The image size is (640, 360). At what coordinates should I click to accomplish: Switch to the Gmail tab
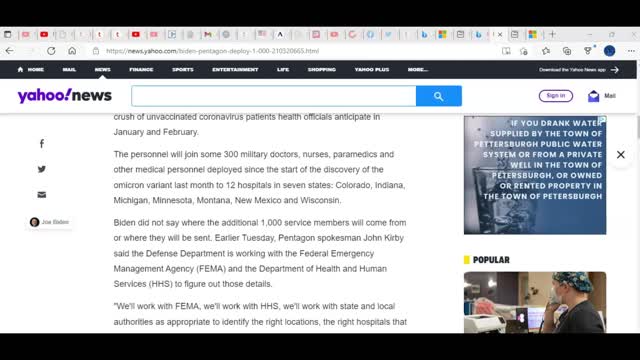(x=208, y=35)
